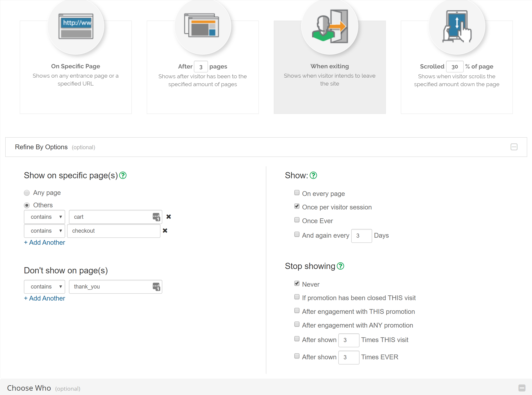Viewport: 532px width, 395px height.
Task: Select the Scrolled tablet touch icon
Action: pyautogui.click(x=456, y=26)
